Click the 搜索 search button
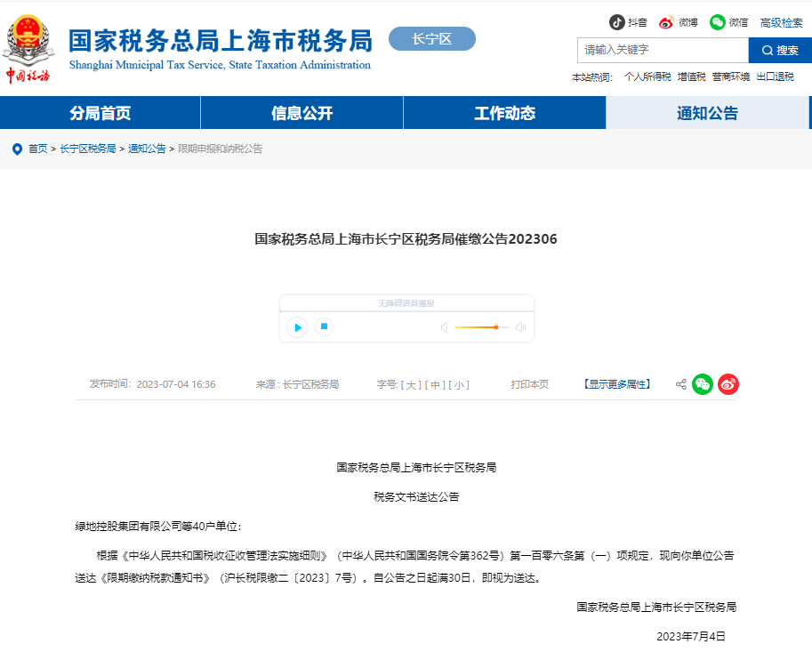 point(780,50)
